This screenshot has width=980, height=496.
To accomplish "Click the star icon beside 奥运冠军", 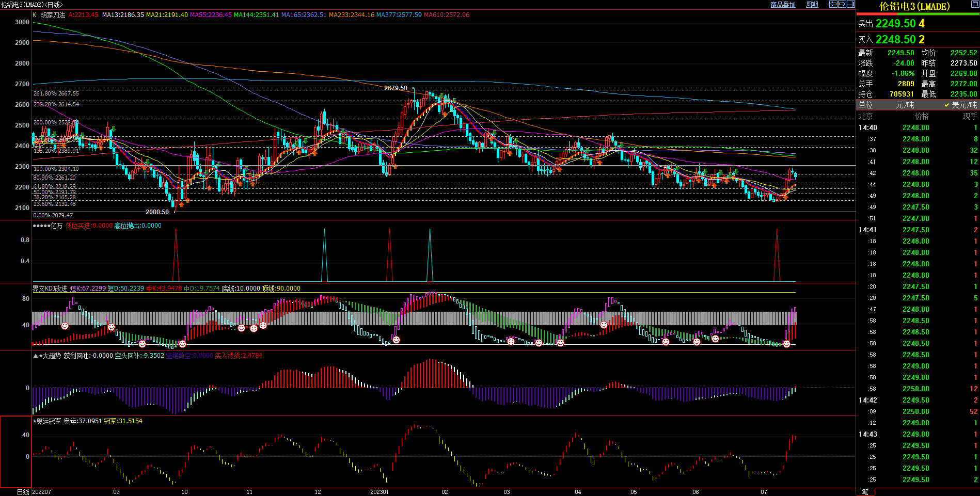I will (34, 421).
